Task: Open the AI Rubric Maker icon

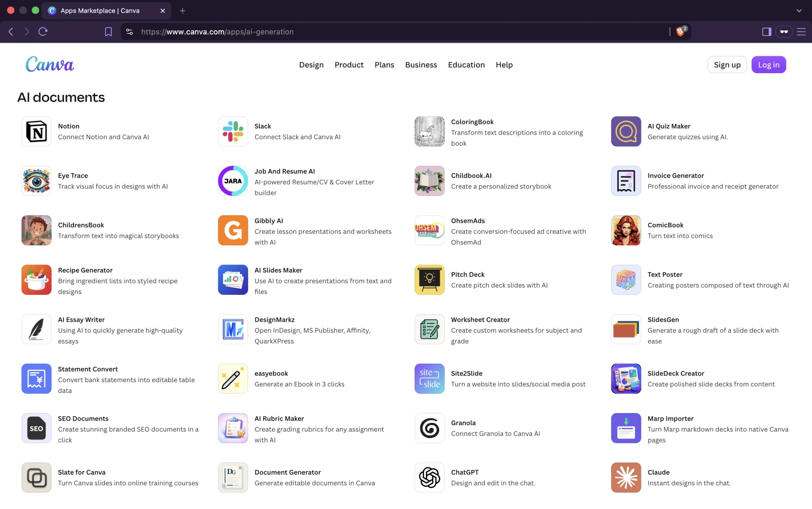Action: [x=233, y=428]
